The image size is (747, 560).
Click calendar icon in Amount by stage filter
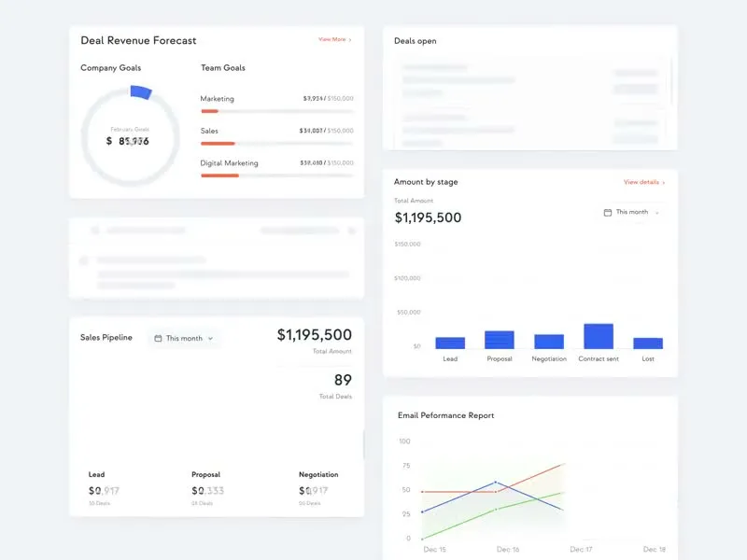pos(608,213)
